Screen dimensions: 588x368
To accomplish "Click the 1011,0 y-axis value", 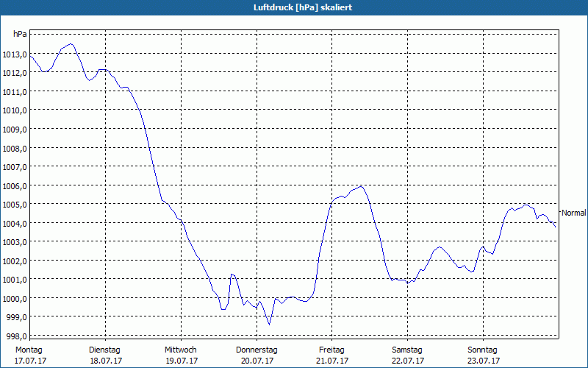I will pyautogui.click(x=15, y=92).
